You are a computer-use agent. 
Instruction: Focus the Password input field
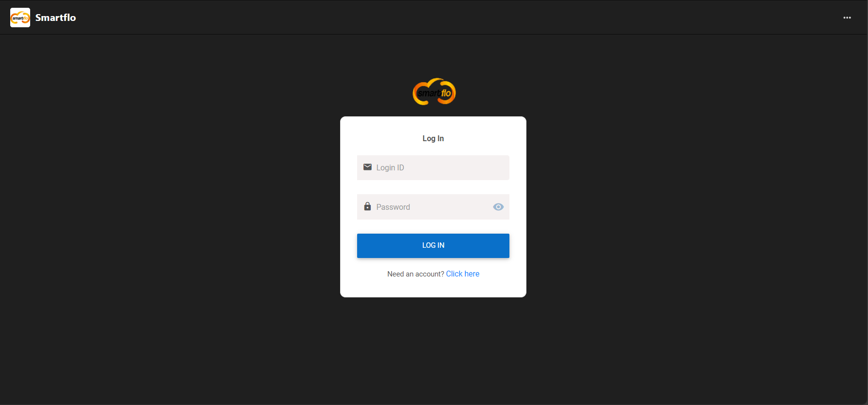(433, 207)
